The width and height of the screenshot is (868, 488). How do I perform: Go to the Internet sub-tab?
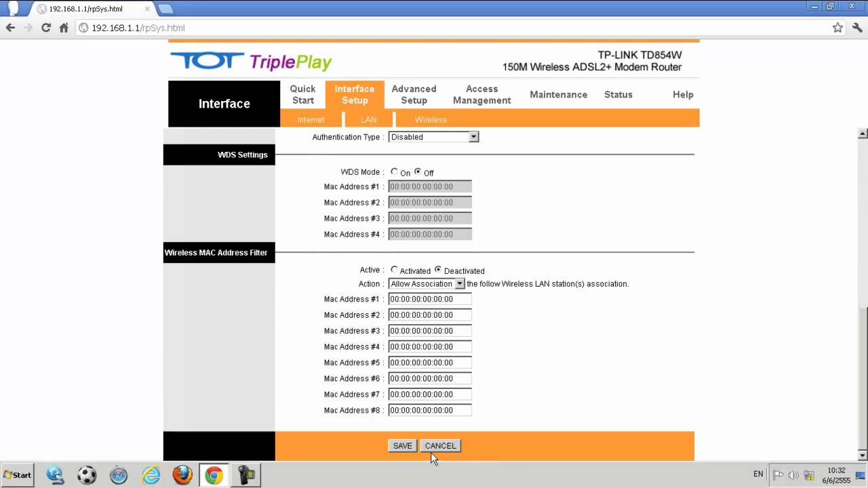(x=311, y=119)
